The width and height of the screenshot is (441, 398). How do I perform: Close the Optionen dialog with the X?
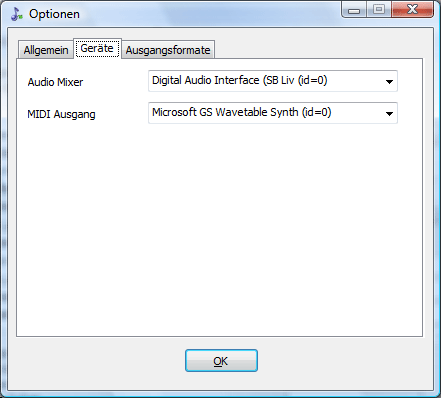coord(412,9)
